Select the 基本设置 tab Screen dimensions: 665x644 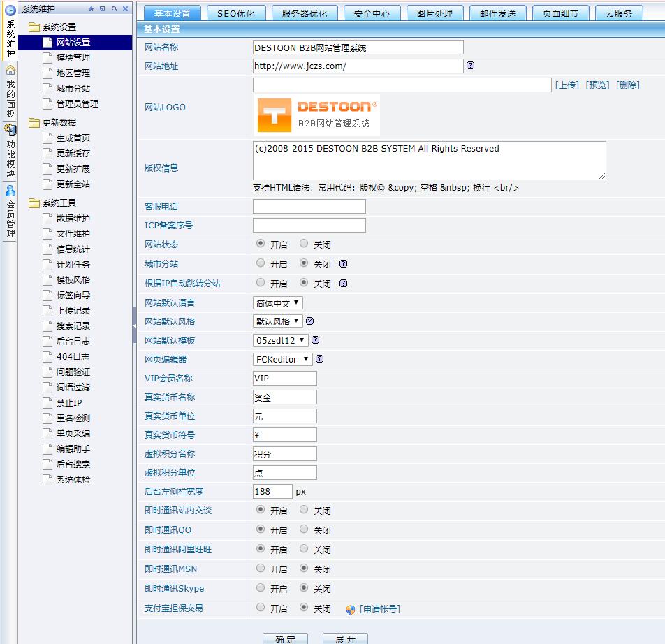[x=172, y=13]
